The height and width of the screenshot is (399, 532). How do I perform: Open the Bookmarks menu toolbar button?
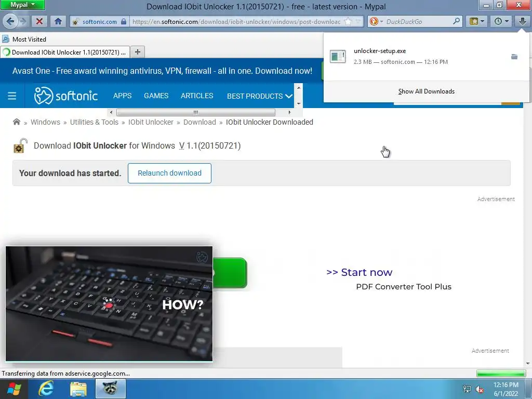point(477,21)
